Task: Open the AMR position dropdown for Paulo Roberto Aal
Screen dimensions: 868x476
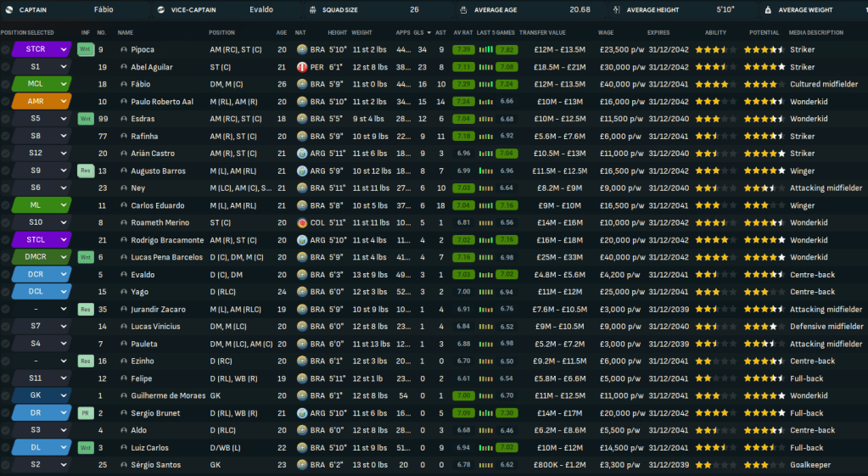Action: coord(63,101)
